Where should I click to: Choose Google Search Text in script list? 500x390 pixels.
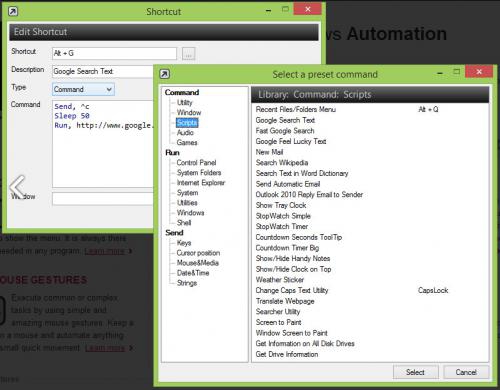285,120
